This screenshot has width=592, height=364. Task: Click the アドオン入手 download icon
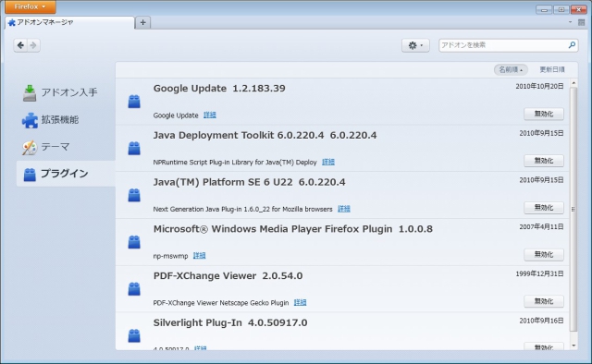(30, 93)
